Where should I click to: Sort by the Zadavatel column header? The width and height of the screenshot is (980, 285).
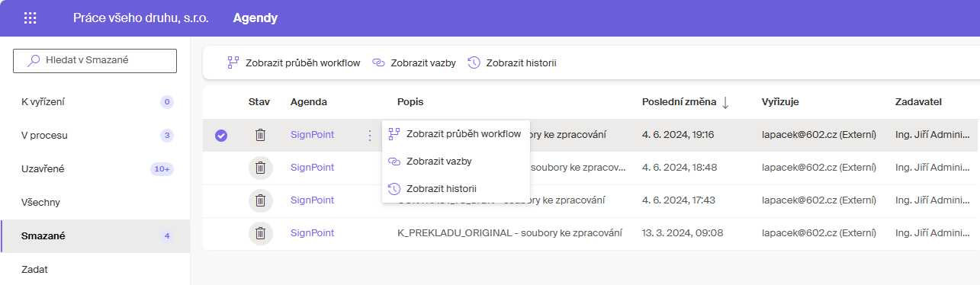pos(919,102)
